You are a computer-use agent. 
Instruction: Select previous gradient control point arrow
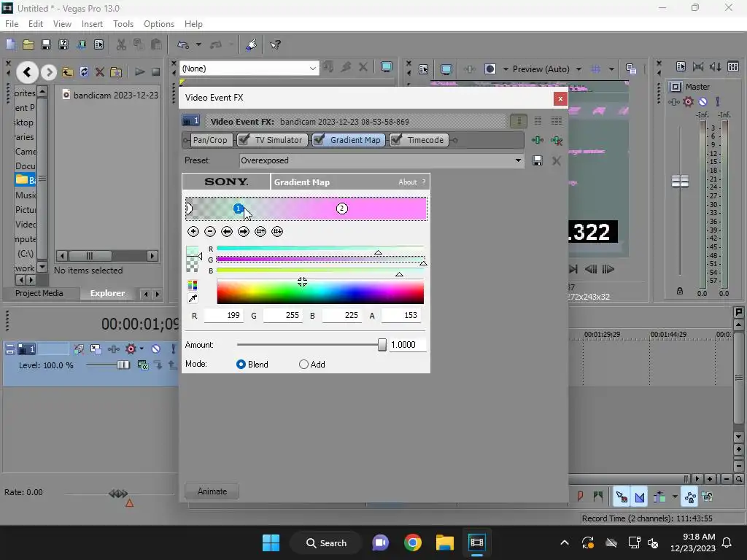pos(227,231)
